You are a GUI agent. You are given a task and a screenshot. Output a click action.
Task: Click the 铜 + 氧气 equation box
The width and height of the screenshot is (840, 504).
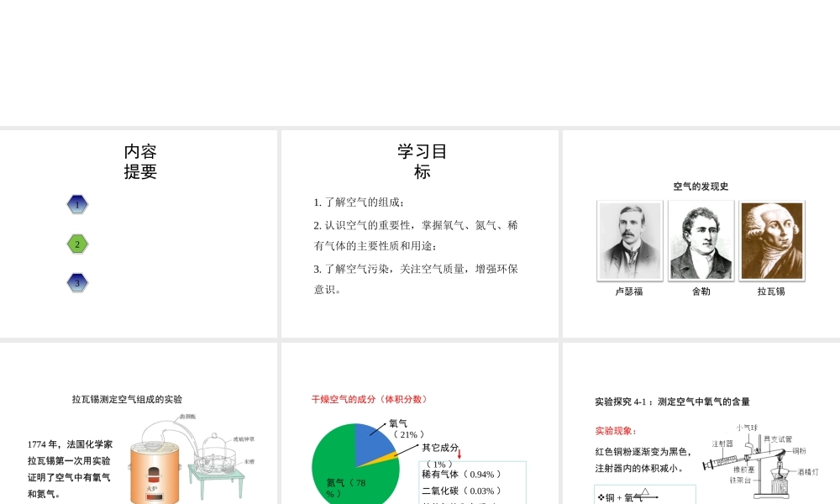click(645, 495)
